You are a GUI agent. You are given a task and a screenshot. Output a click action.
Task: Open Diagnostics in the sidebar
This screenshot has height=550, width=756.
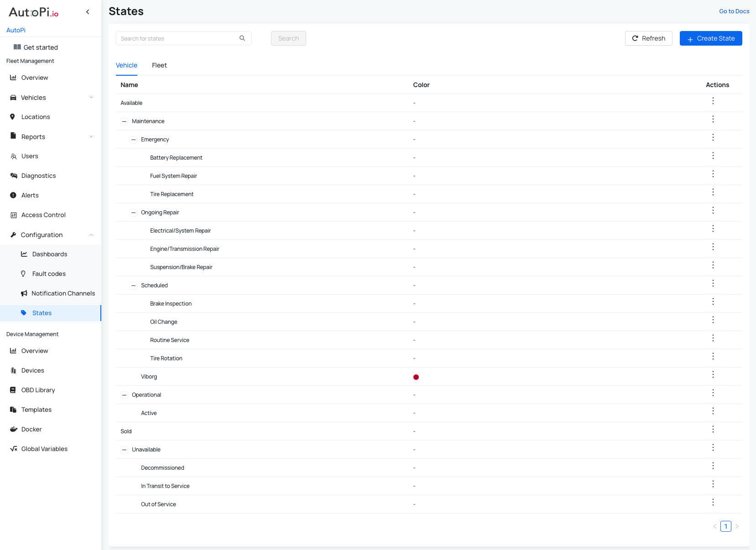[x=51, y=176]
